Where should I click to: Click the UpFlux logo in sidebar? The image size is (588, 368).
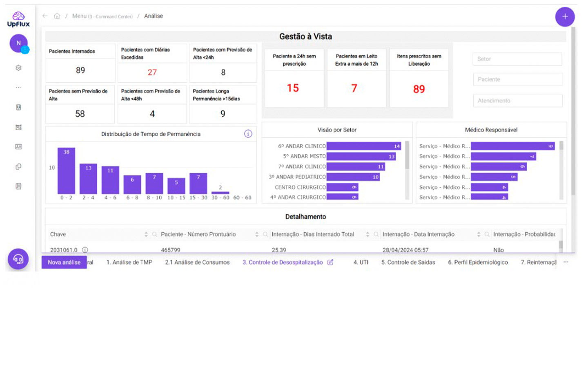18,19
